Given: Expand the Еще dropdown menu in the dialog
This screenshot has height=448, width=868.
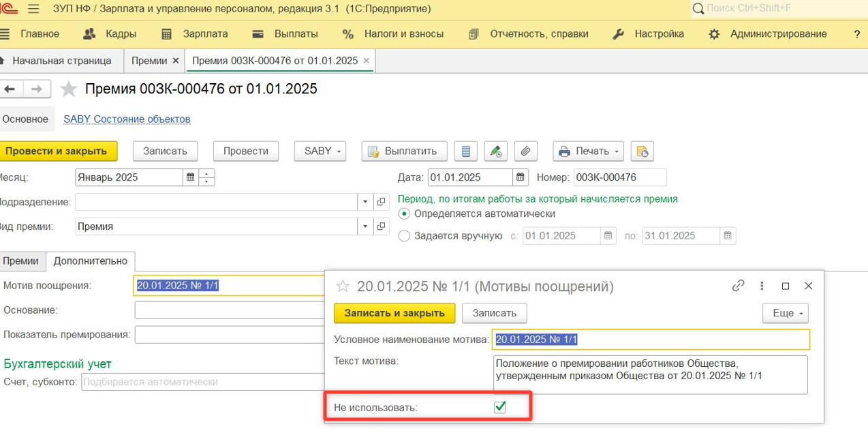Looking at the screenshot, I should pyautogui.click(x=785, y=313).
